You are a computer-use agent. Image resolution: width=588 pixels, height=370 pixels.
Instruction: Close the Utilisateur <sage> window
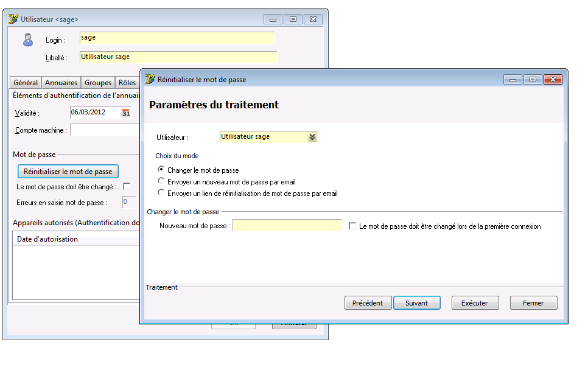coord(313,19)
